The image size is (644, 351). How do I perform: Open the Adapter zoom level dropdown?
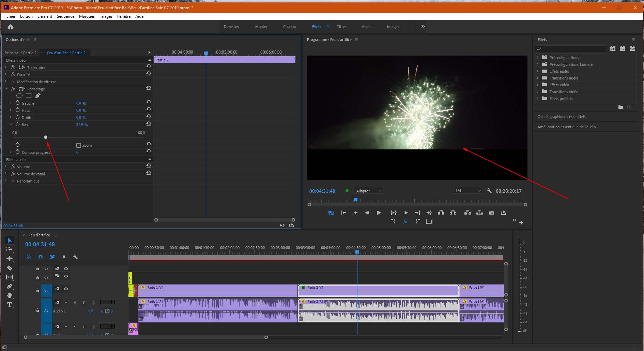tap(368, 191)
